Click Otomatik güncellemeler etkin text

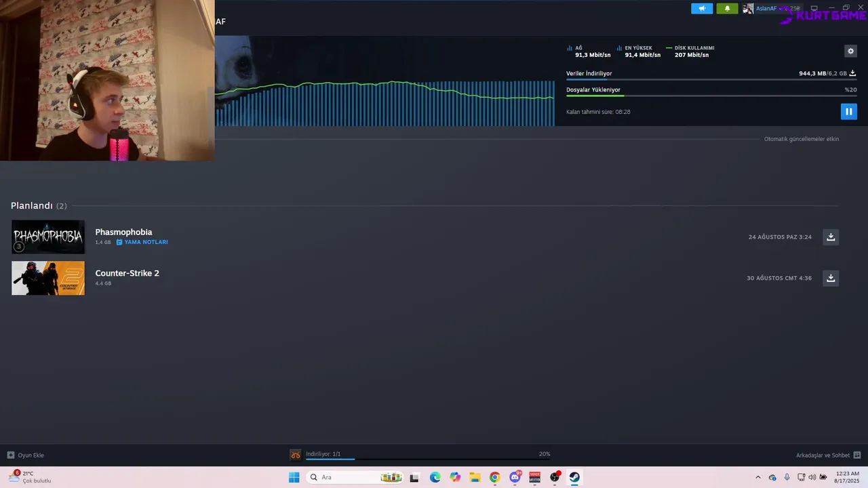point(802,139)
